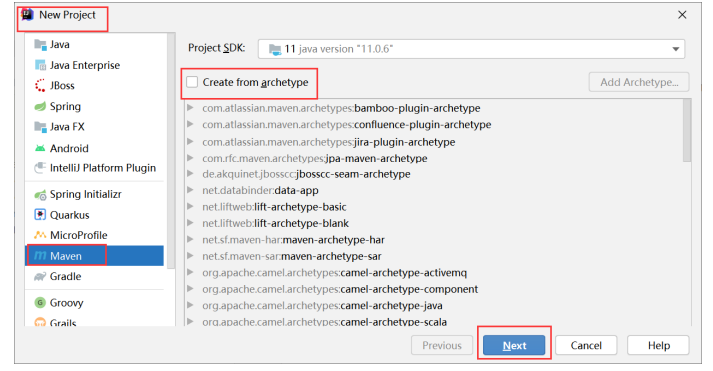This screenshot has height=371, width=713.
Task: Expand bamboo-plugin-archetype node
Action: (x=191, y=108)
